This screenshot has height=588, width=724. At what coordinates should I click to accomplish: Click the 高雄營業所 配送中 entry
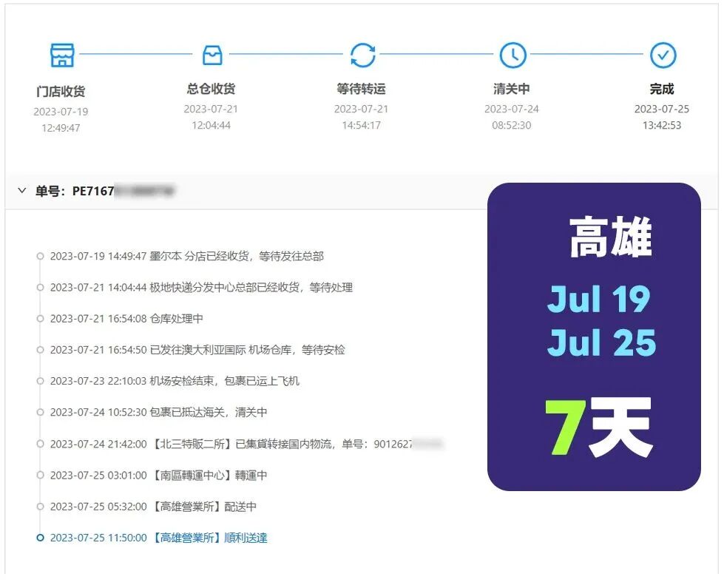click(x=153, y=507)
